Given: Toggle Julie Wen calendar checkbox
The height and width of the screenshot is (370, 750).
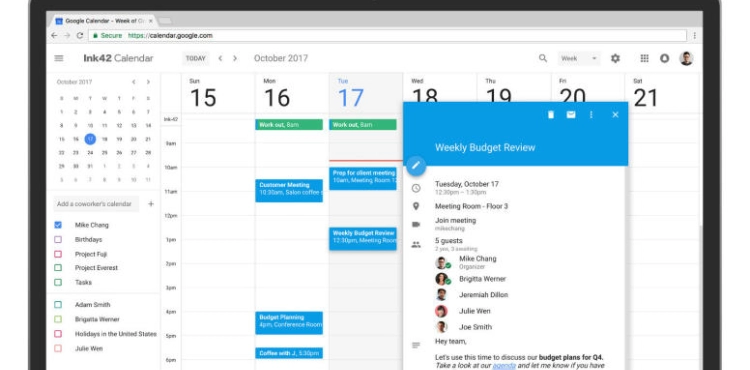Looking at the screenshot, I should 58,348.
